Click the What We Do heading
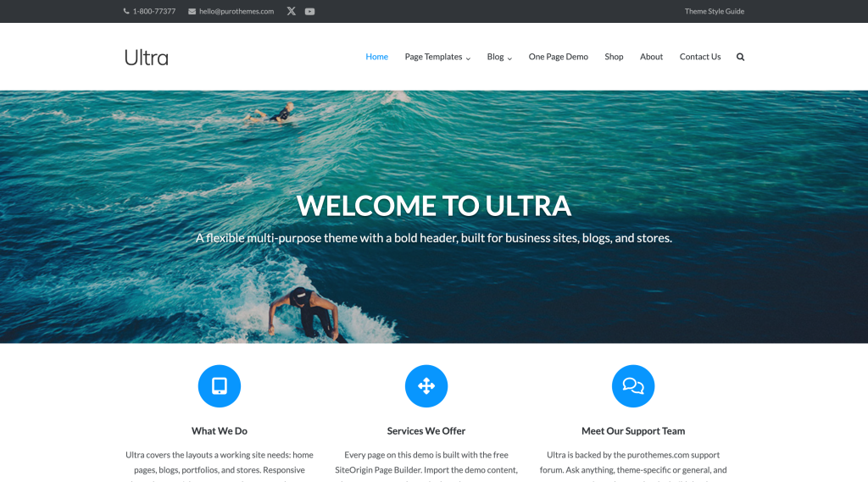The height and width of the screenshot is (482, 868). 220,430
